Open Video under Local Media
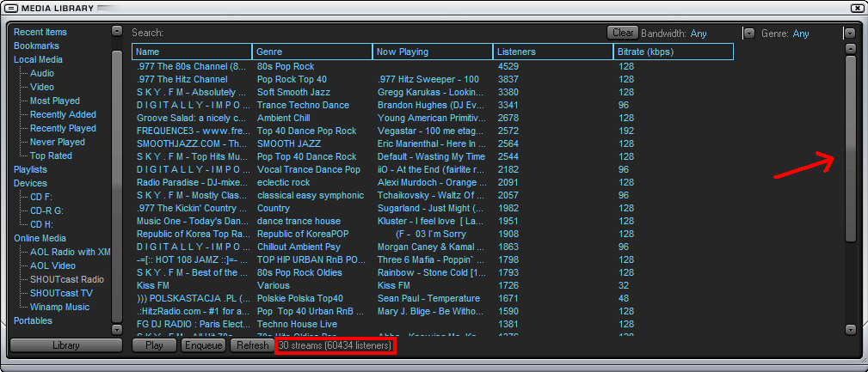This screenshot has width=868, height=372. coord(42,87)
